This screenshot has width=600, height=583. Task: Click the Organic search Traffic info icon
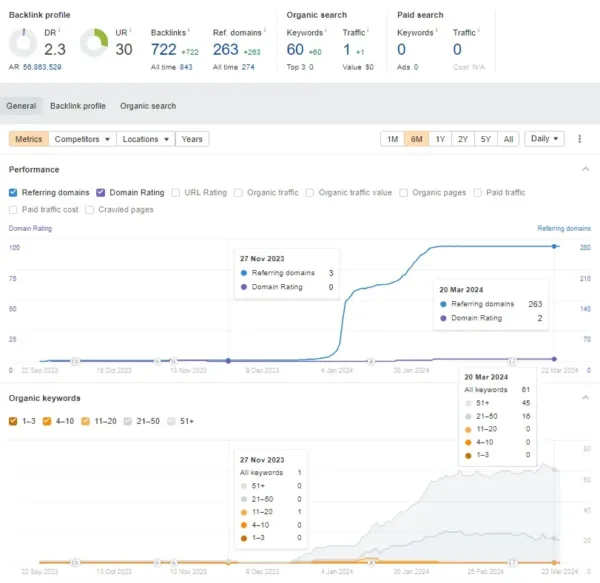[x=368, y=30]
